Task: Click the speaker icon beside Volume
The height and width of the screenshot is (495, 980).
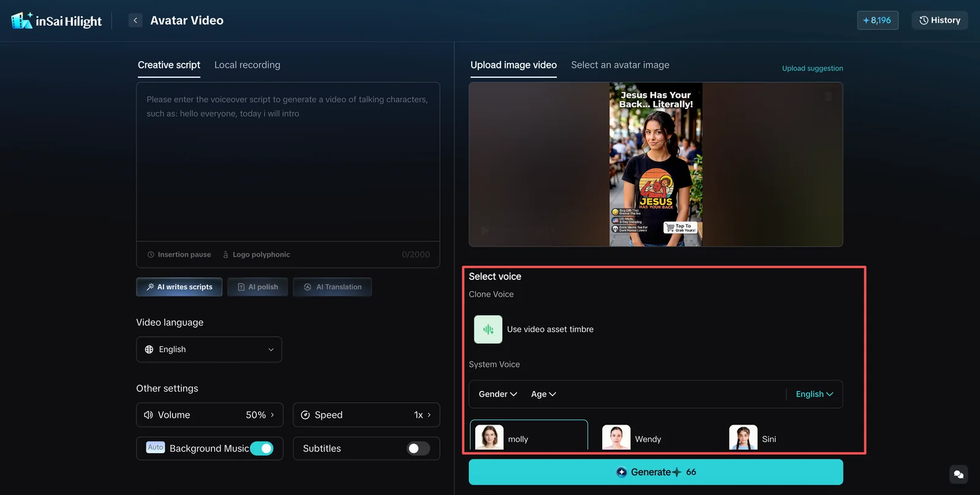Action: [148, 415]
